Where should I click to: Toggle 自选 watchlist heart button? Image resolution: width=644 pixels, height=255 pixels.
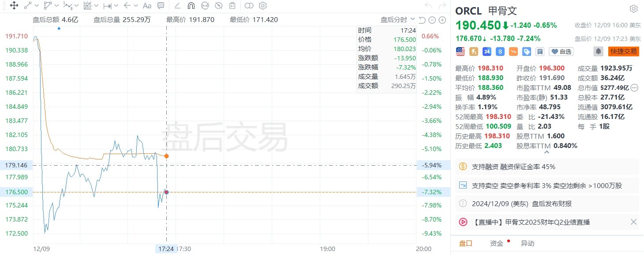point(561,52)
